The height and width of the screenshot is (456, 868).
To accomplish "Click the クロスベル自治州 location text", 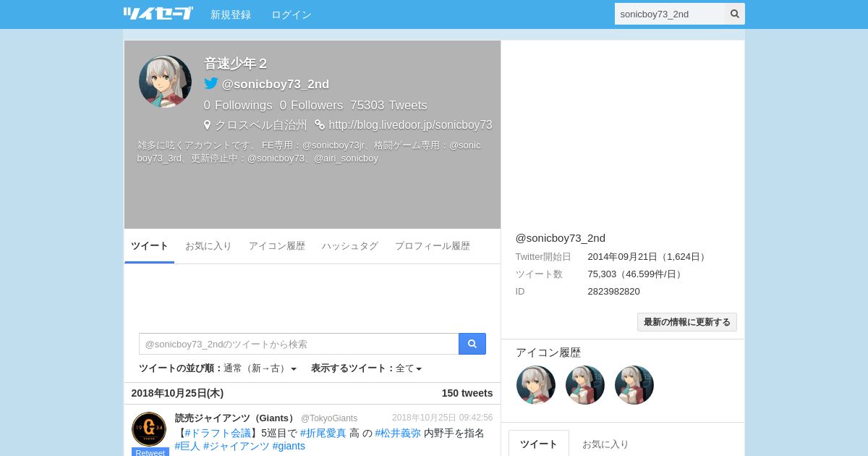I will (x=261, y=124).
